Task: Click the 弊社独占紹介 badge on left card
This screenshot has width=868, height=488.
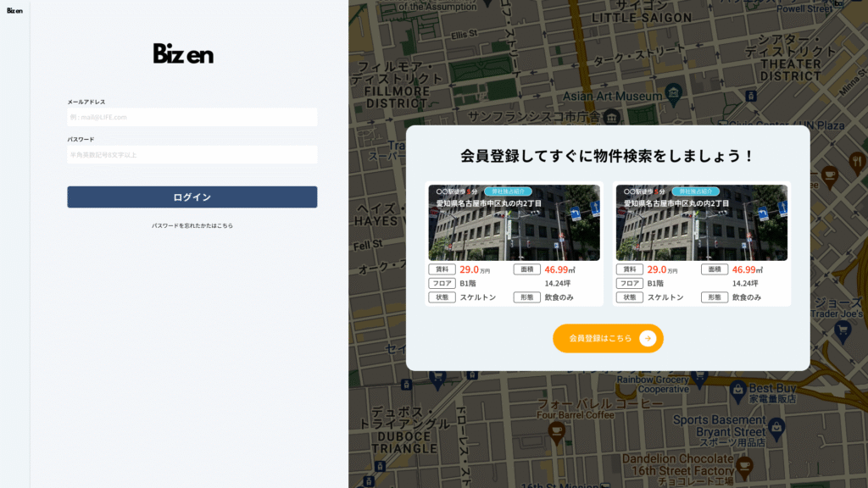Action: pyautogui.click(x=508, y=191)
